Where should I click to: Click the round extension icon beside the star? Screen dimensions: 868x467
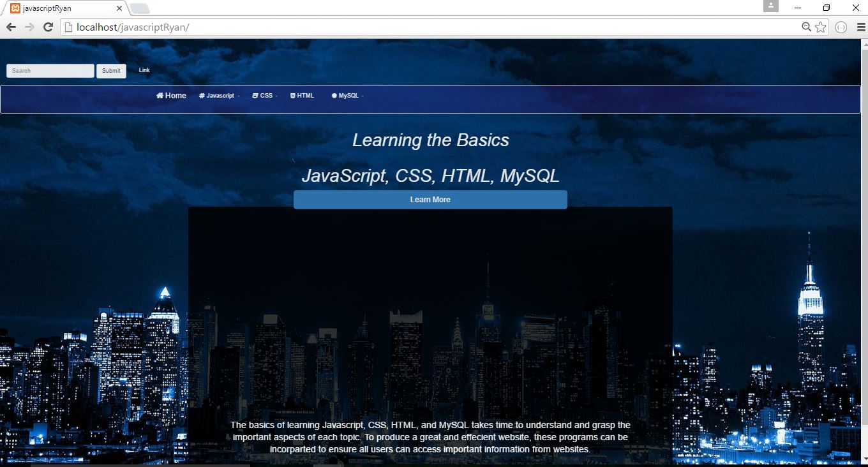coord(841,27)
